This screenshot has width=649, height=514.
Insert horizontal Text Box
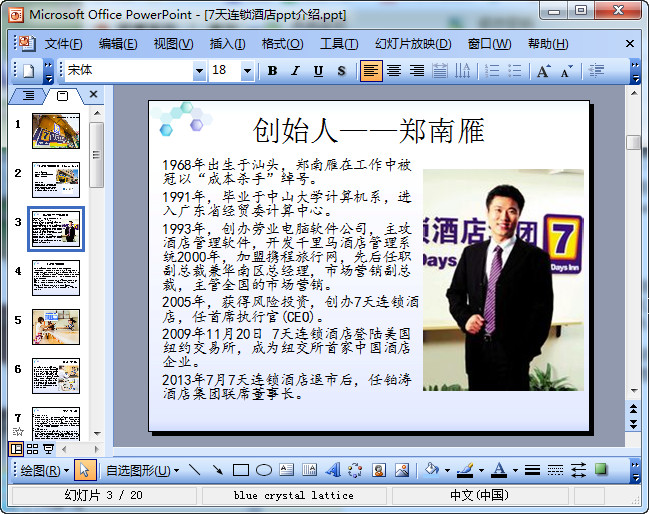(x=286, y=470)
